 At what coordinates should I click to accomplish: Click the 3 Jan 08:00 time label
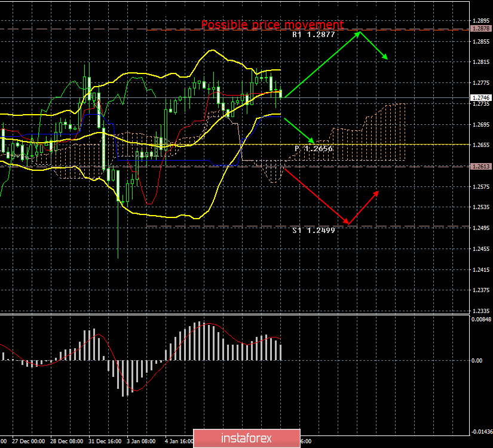[141, 441]
